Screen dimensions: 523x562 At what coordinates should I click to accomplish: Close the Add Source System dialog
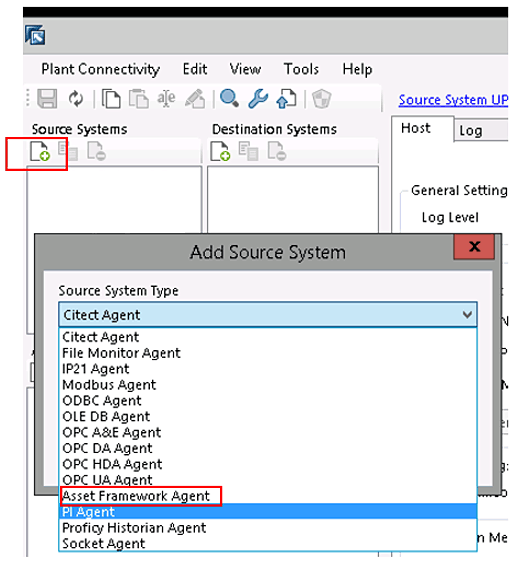(x=474, y=246)
